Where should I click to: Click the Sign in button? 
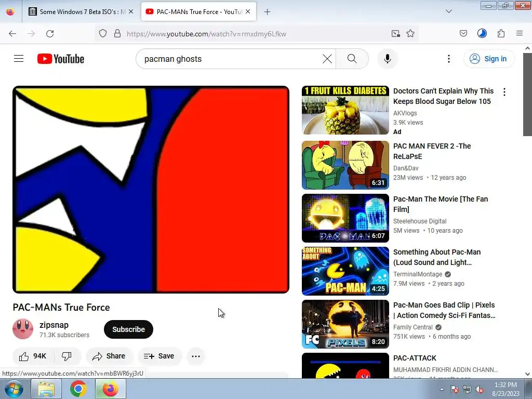pos(489,59)
